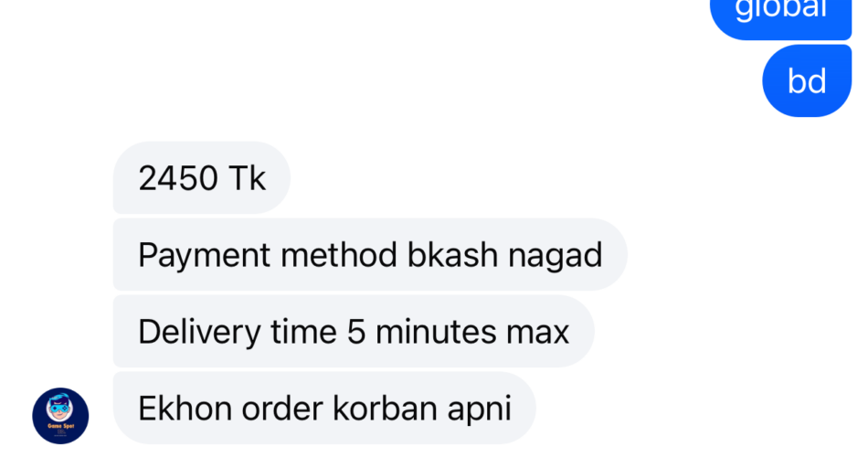Click the word 'Payment' in the chat
Image resolution: width=868 pixels, height=457 pixels.
pos(205,257)
